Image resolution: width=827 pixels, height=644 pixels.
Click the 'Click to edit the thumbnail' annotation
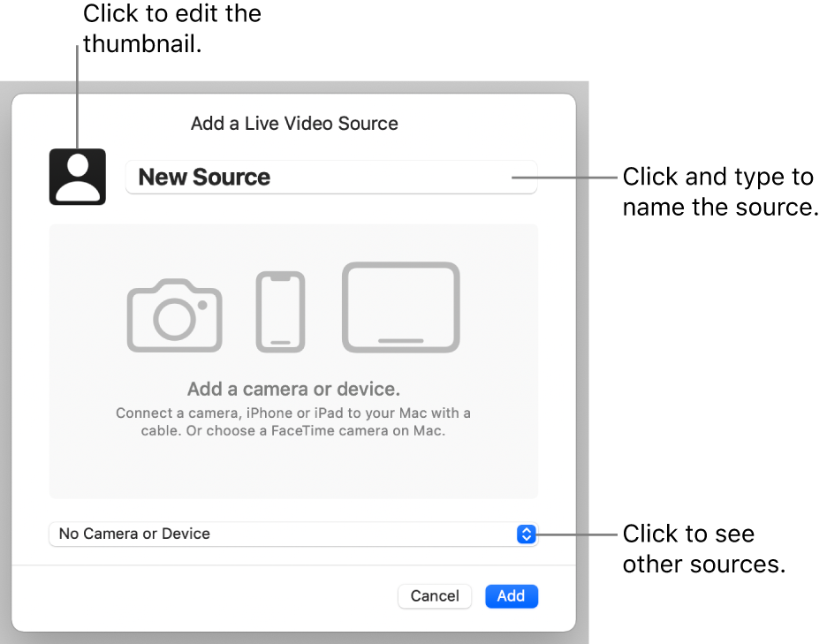coord(171,28)
